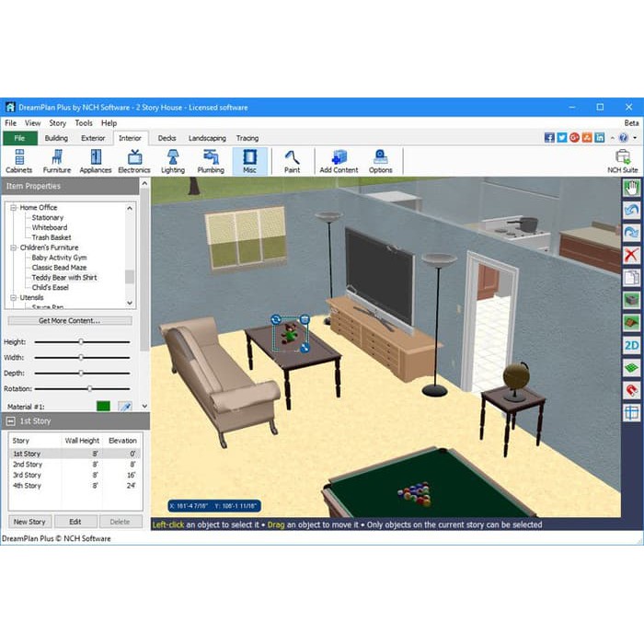Click the Paint tool icon
This screenshot has width=644, height=644.
tap(292, 161)
